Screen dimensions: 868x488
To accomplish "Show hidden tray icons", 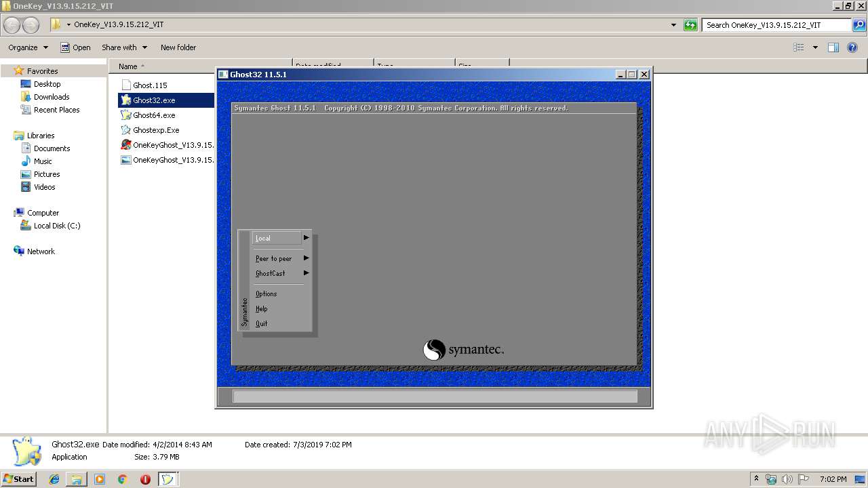I will [756, 479].
